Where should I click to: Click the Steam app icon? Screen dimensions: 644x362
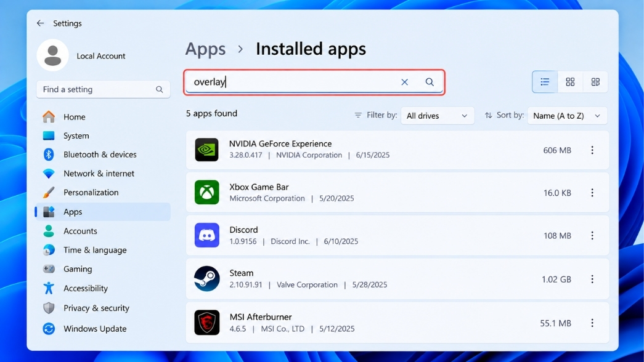(206, 279)
